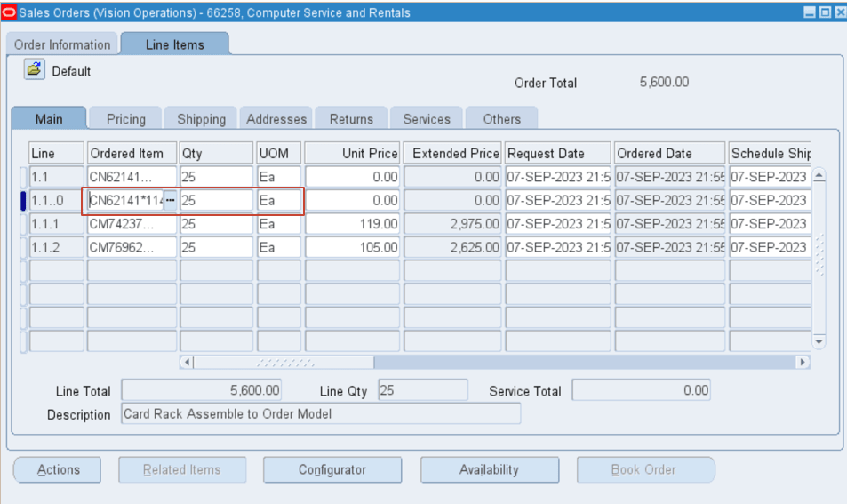Click the Ordered Item field CN62141*114
Viewport: 847px width, 504px height.
point(126,200)
